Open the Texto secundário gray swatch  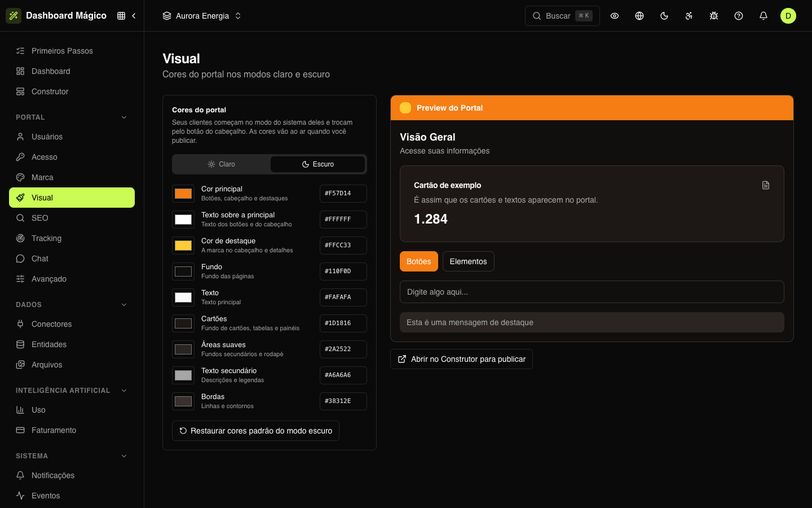(183, 375)
